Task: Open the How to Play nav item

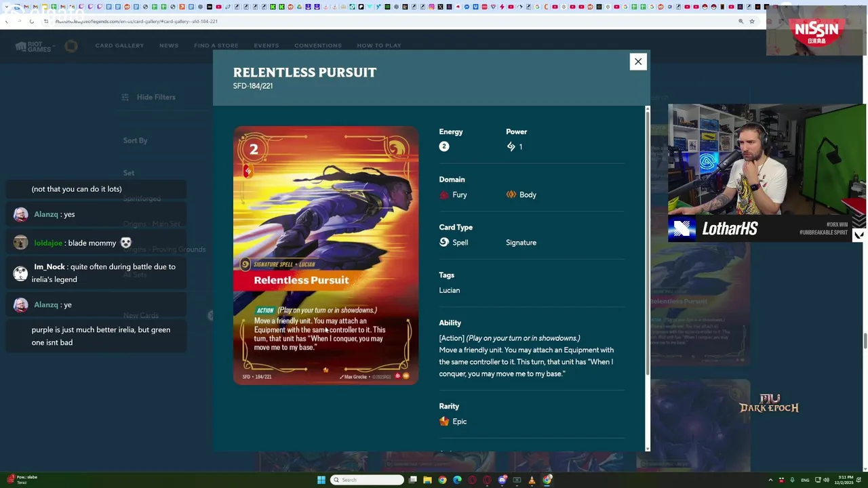Action: [379, 45]
